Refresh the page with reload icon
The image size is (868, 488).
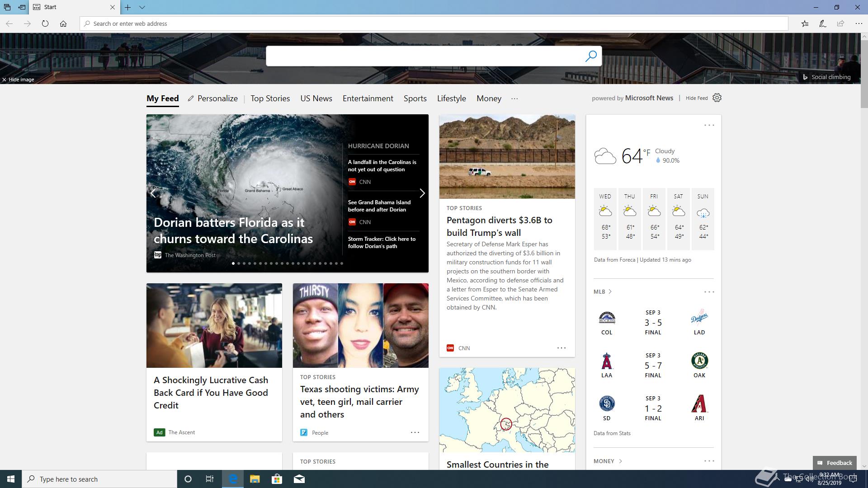(45, 23)
